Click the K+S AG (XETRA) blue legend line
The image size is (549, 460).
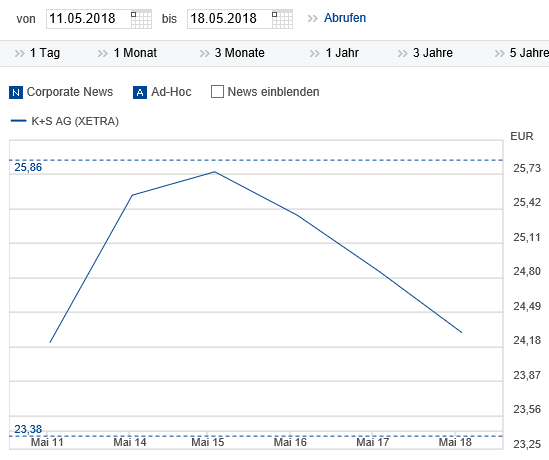point(19,121)
